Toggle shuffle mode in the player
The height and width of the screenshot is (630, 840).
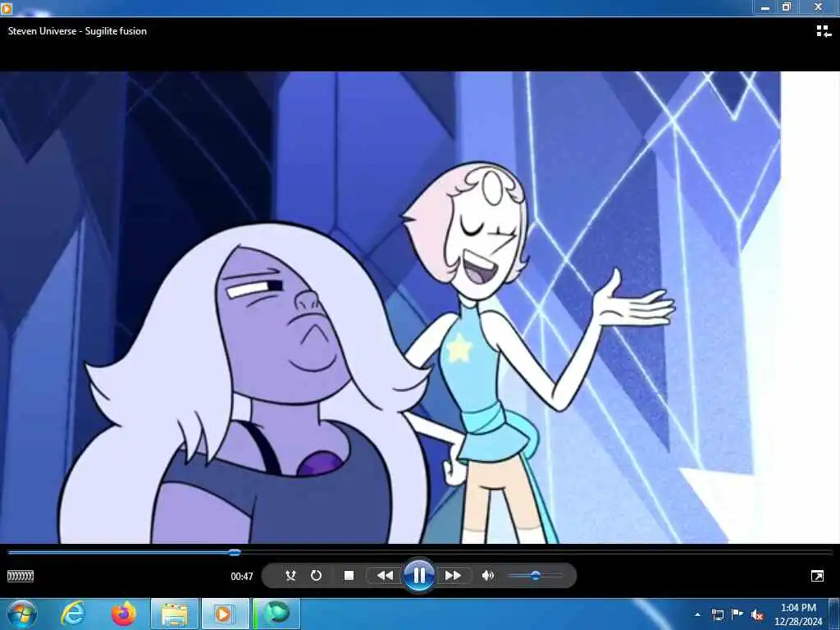pyautogui.click(x=290, y=576)
